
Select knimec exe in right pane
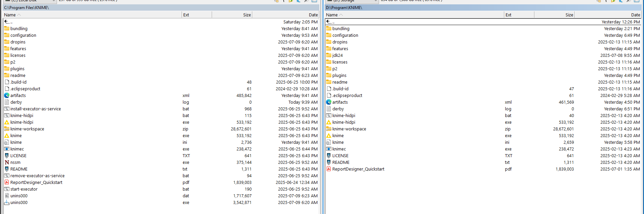[x=339, y=149]
